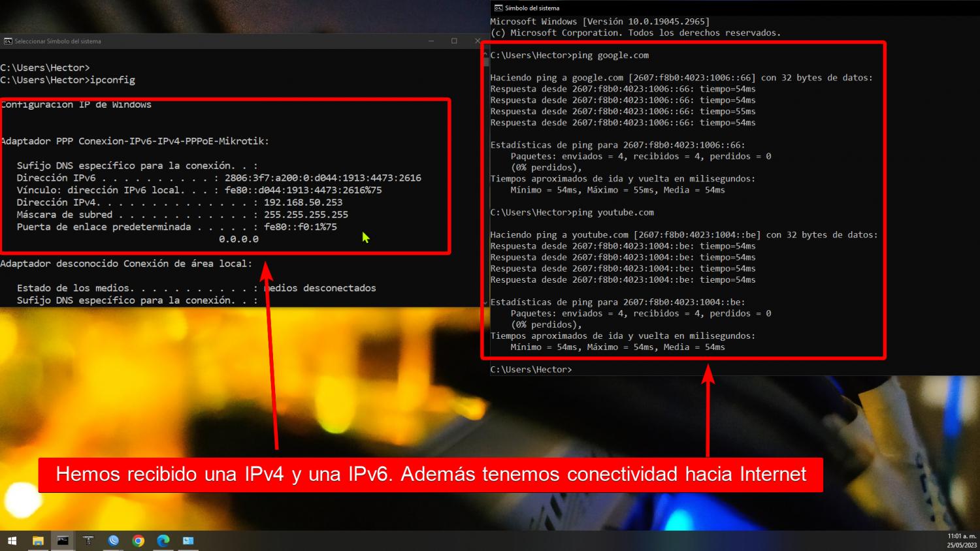Open File Explorer from the taskbar
The width and height of the screenshot is (980, 551).
(x=38, y=541)
